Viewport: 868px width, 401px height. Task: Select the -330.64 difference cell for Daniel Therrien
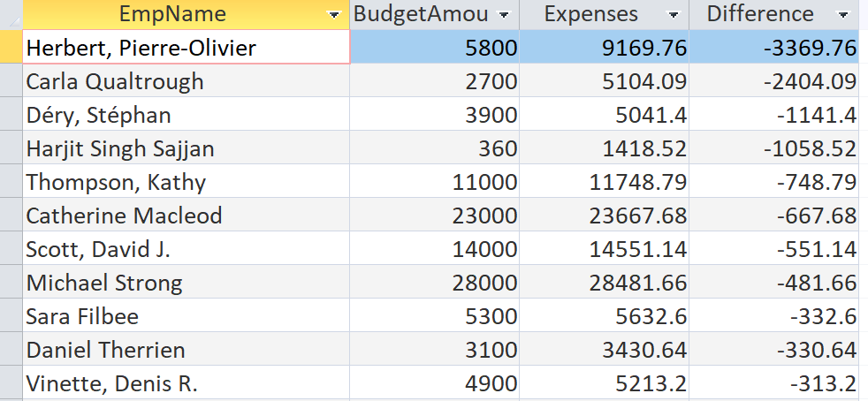pos(774,349)
